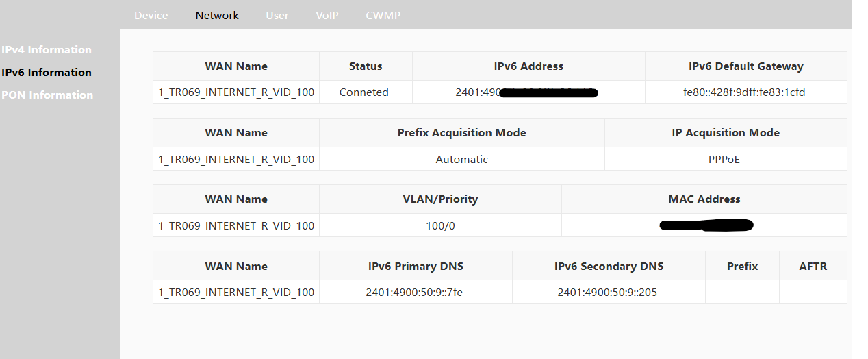Open the VoIP tab
Viewport: 868px width, 359px height.
click(x=327, y=15)
